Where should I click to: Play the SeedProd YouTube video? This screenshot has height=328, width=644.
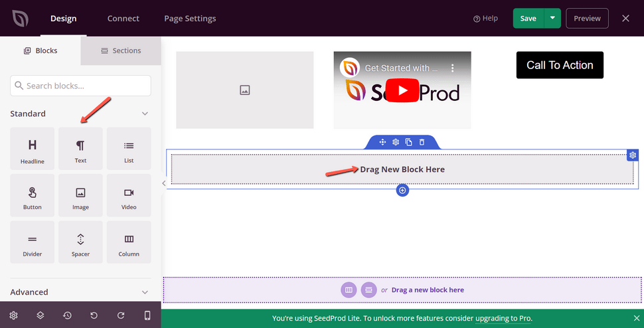coord(402,90)
